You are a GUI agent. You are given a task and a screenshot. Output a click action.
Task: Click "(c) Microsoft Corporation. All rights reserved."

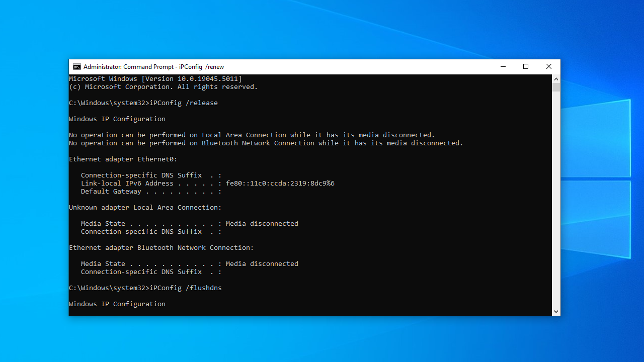[x=164, y=87]
